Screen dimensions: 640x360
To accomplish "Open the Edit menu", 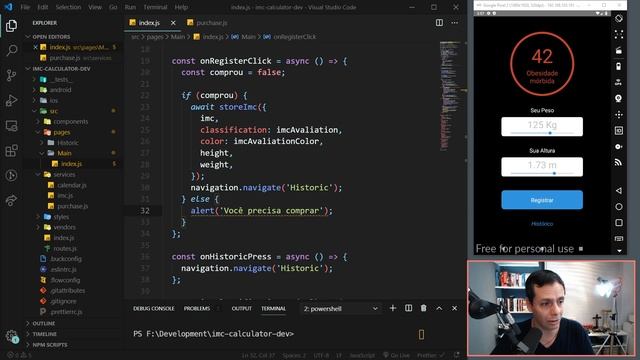I will tap(42, 7).
